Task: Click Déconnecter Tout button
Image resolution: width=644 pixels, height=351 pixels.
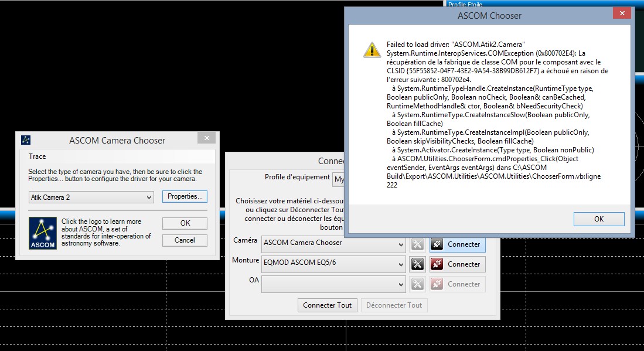Action: tap(394, 305)
